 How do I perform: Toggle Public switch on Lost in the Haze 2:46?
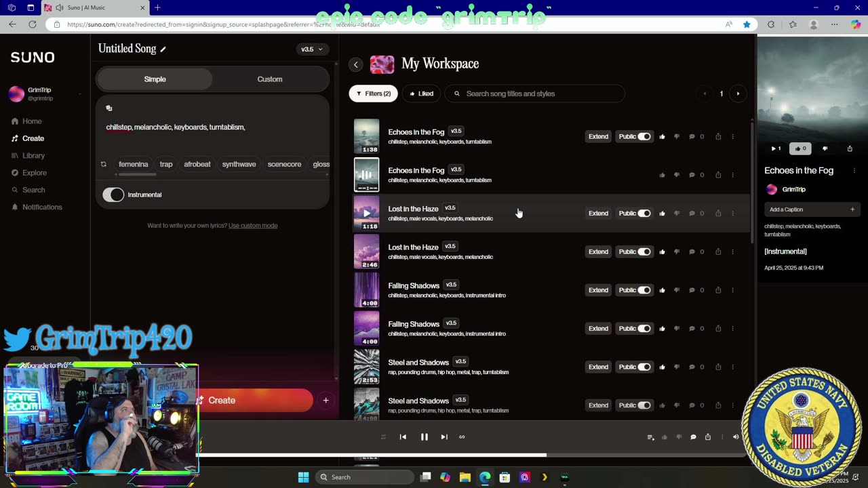click(644, 251)
